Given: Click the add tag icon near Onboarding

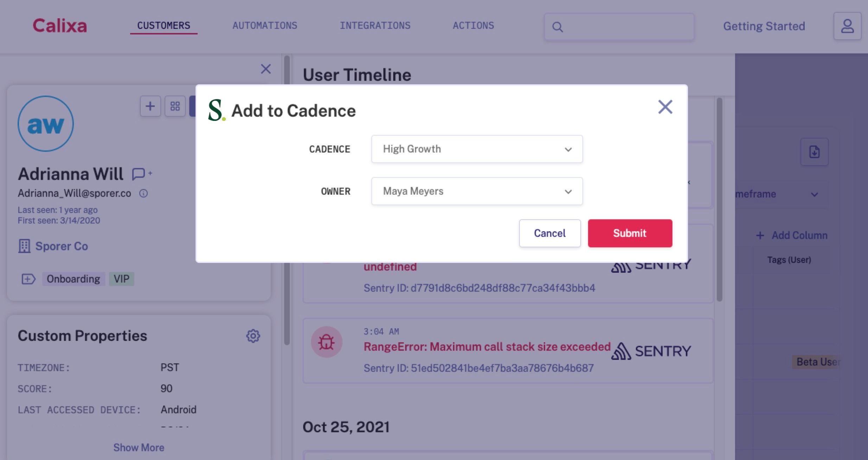Looking at the screenshot, I should (28, 279).
